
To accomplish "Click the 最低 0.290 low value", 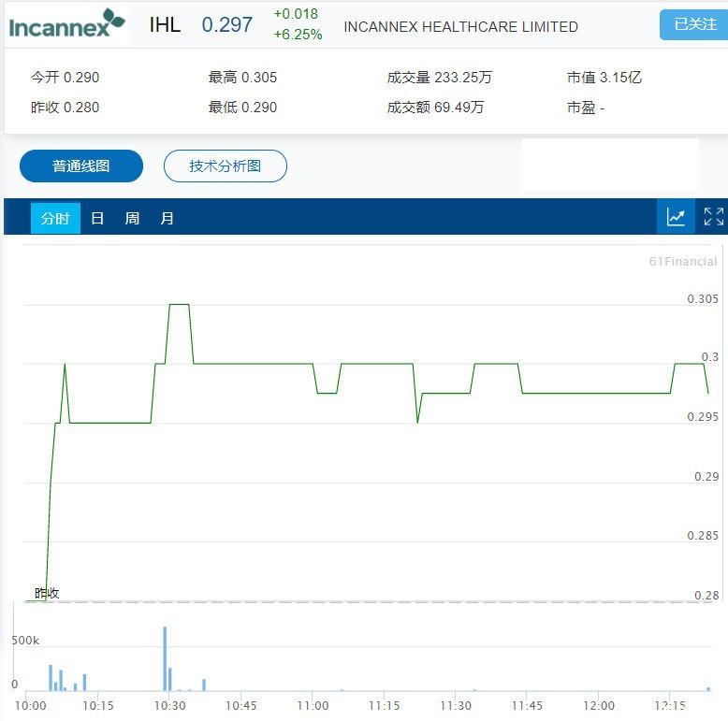I will (242, 108).
